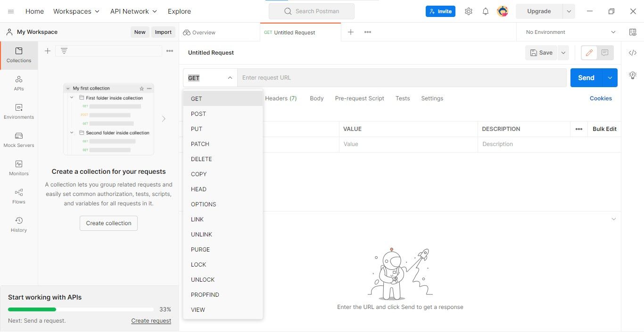Select COPY from the method list
644x333 pixels.
pyautogui.click(x=223, y=174)
